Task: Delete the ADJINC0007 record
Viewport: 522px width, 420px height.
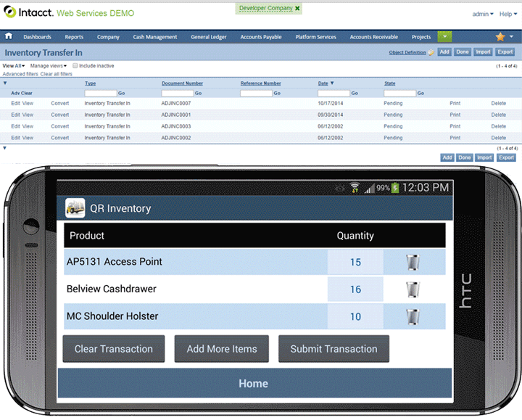Action: coord(498,103)
